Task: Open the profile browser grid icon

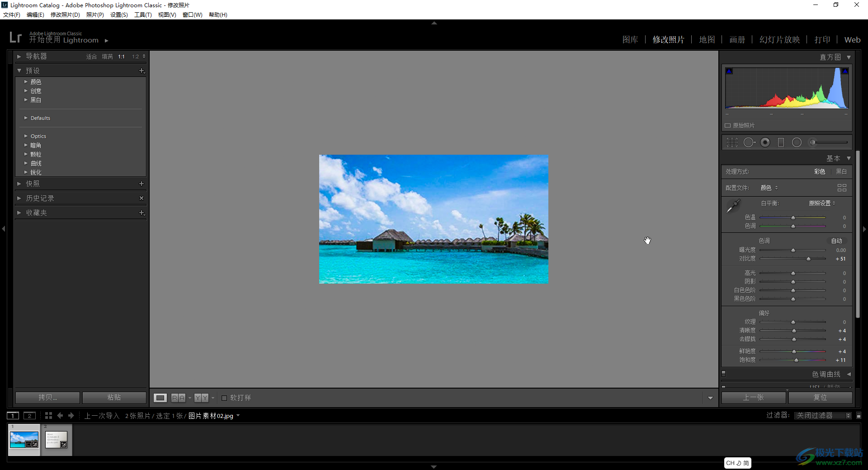Action: pyautogui.click(x=842, y=188)
